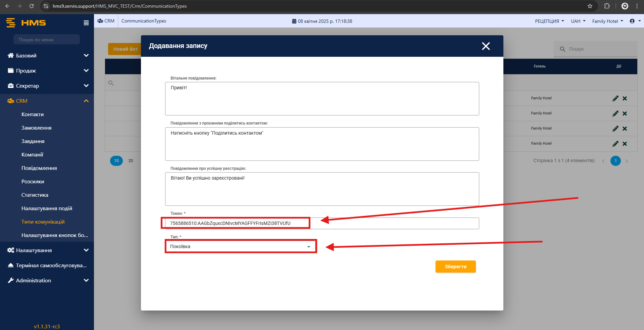Click the Новий бот button

pyautogui.click(x=125, y=49)
